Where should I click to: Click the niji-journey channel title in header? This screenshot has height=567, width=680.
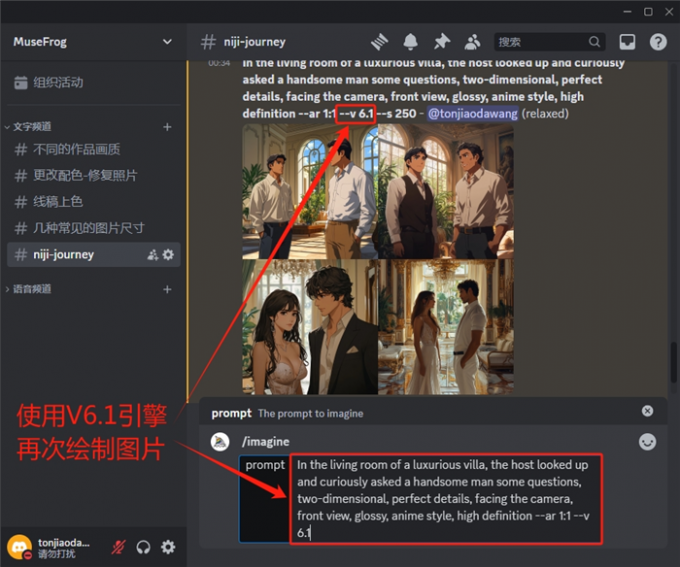pos(255,42)
